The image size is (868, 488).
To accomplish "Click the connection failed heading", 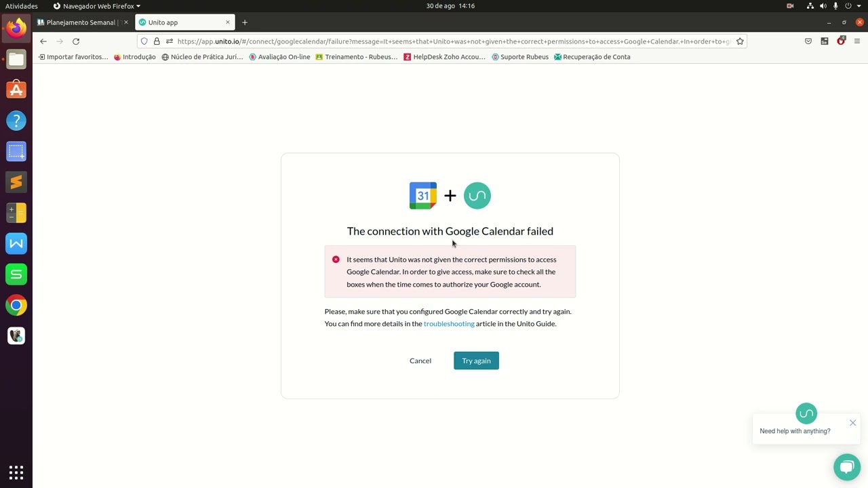I will tap(450, 231).
